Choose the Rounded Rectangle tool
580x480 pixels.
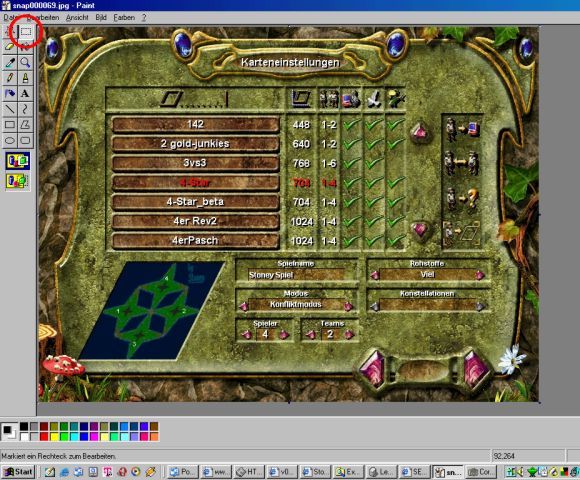pyautogui.click(x=25, y=141)
